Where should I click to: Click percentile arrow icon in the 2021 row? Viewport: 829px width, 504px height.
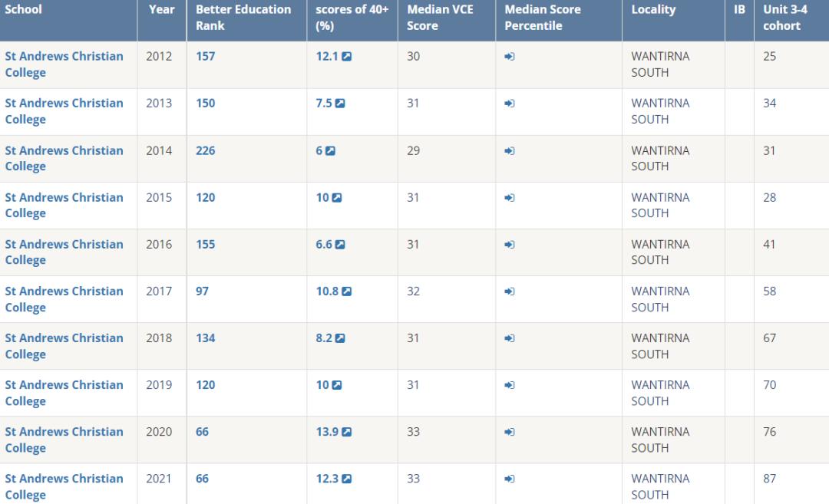[x=510, y=479]
